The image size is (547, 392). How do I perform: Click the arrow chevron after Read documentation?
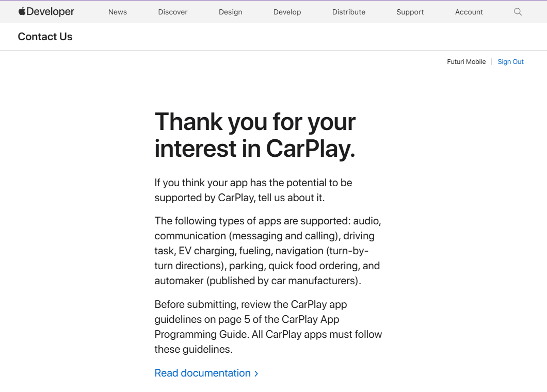(256, 373)
